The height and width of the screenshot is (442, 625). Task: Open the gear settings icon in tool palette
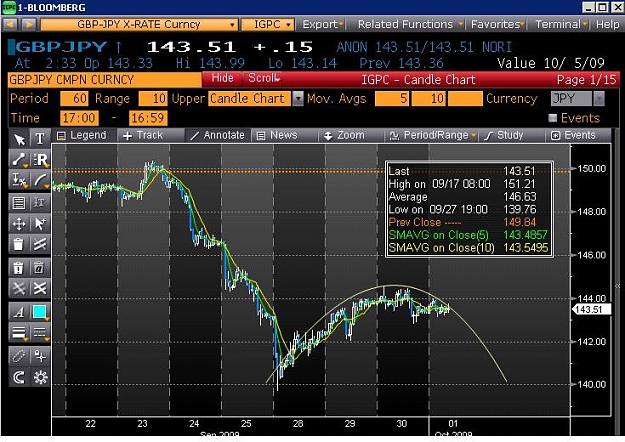[x=40, y=377]
